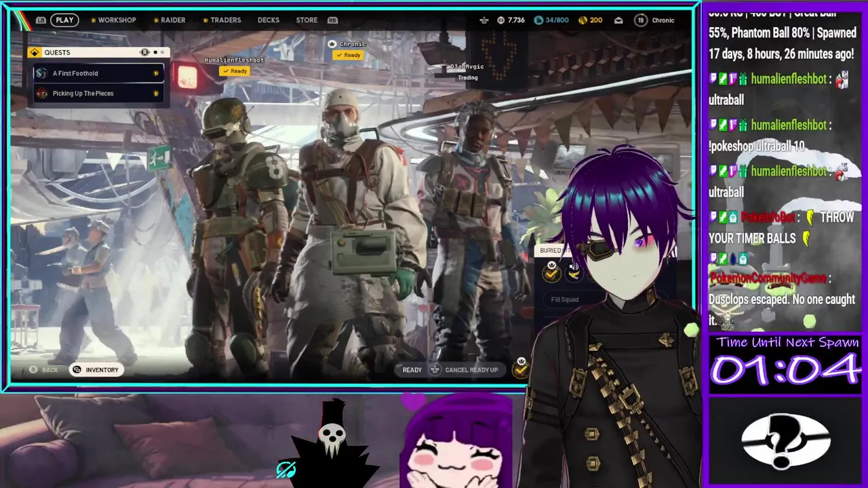868x488 pixels.
Task: Click the level 19 badge
Action: click(x=641, y=20)
